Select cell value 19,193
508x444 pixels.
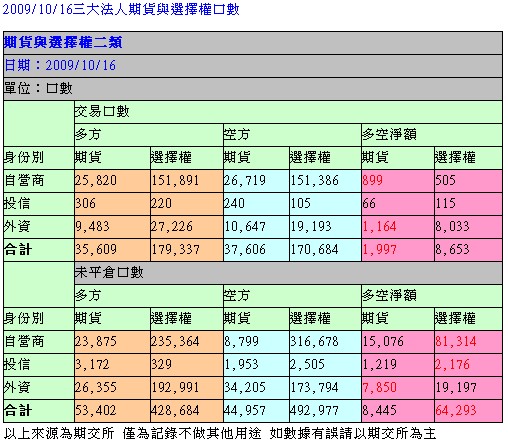pyautogui.click(x=311, y=226)
